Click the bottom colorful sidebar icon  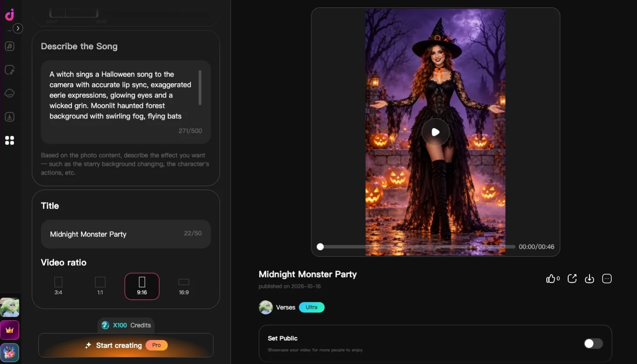click(x=10, y=353)
